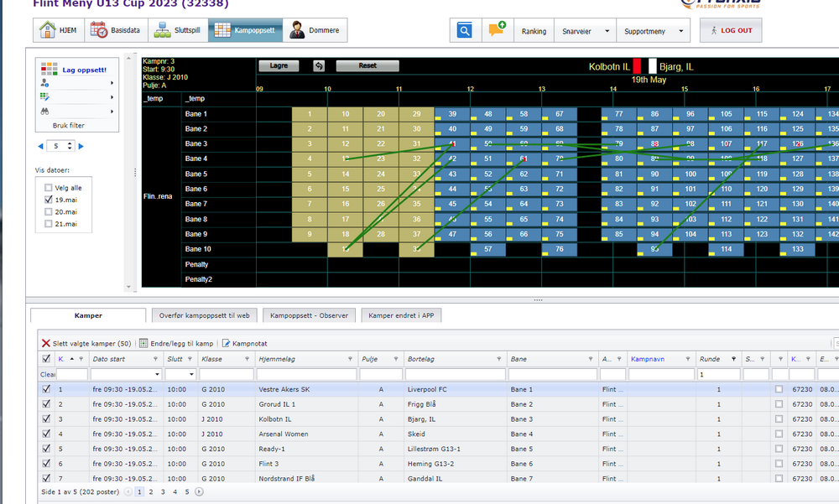Check the Velg alle date checkbox
The height and width of the screenshot is (504, 839).
pyautogui.click(x=48, y=188)
